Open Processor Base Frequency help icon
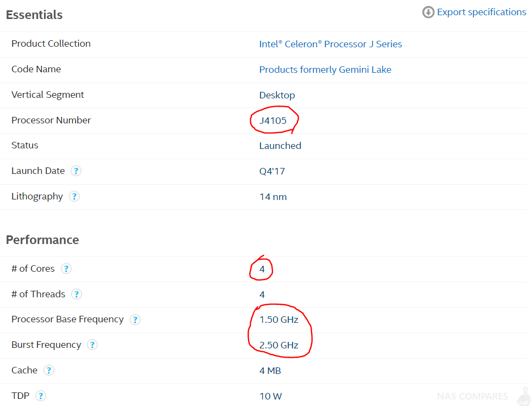 tap(135, 320)
